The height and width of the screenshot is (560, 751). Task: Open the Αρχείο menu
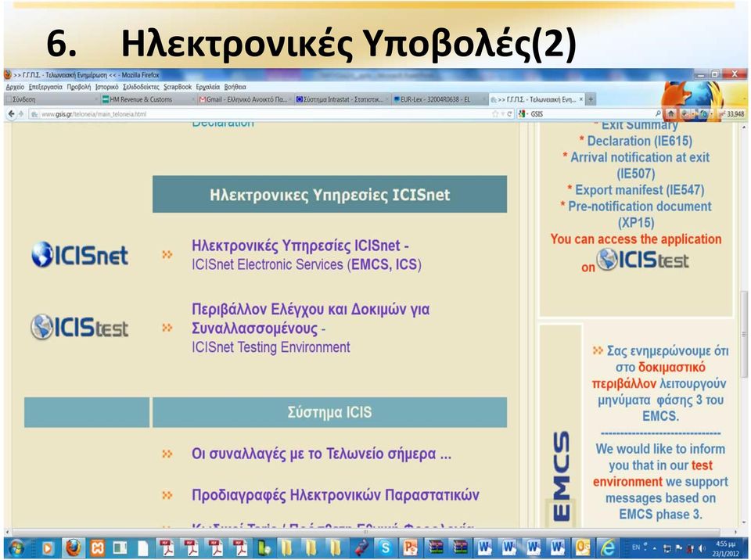[x=15, y=87]
